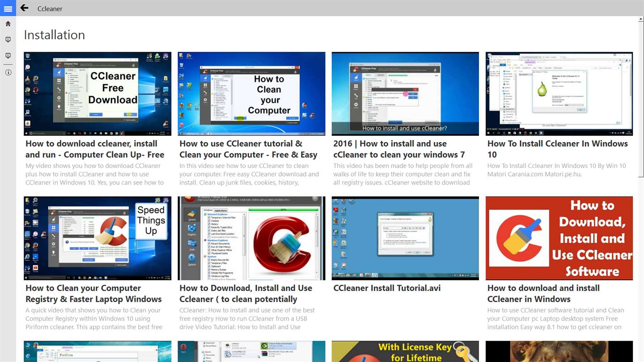
Task: Click the 'This video has been made to help' description
Action: (x=402, y=174)
